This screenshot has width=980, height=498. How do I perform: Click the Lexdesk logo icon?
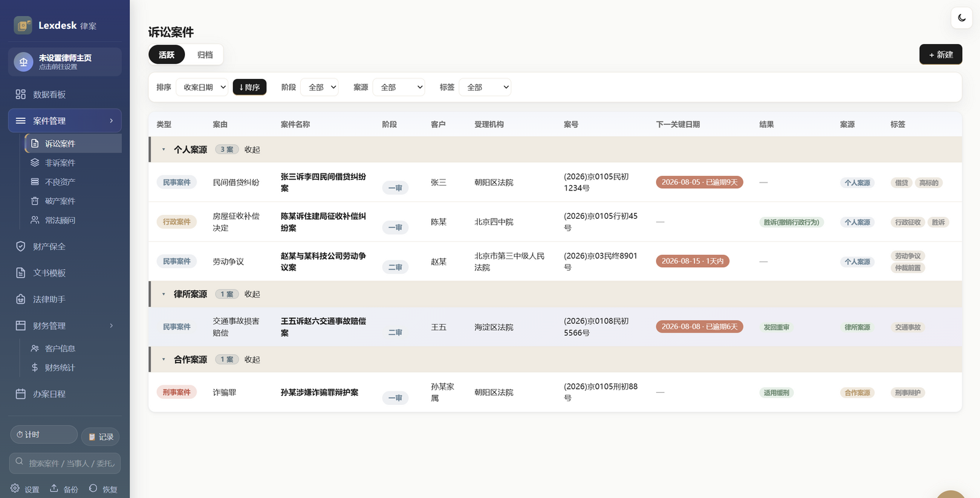click(23, 25)
